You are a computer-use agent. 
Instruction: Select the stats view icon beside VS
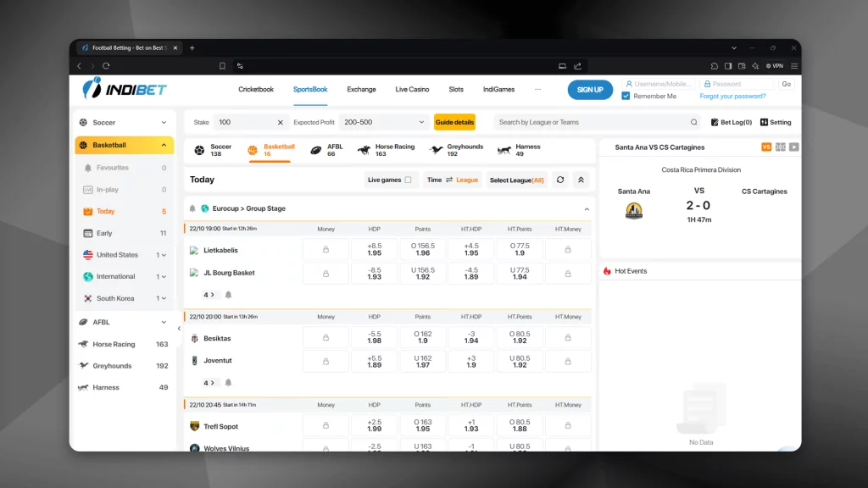click(781, 147)
